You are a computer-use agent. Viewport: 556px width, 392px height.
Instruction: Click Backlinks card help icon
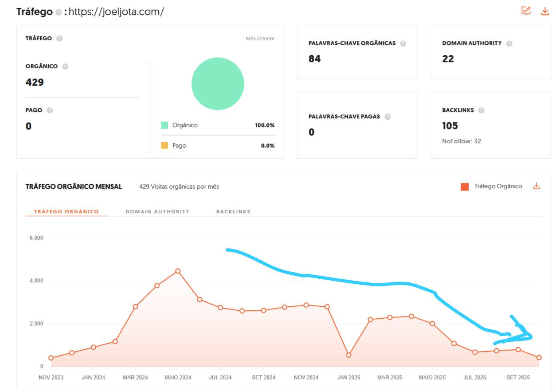[481, 110]
